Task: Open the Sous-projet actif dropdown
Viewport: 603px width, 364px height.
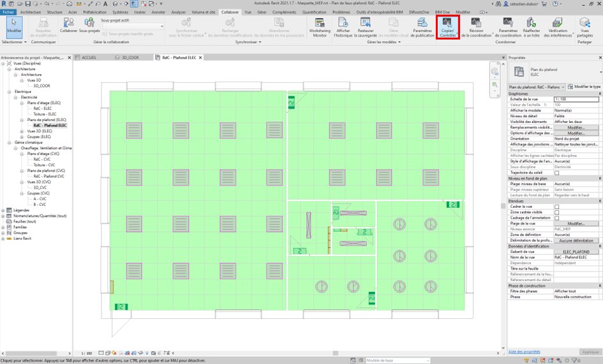Action: (133, 25)
